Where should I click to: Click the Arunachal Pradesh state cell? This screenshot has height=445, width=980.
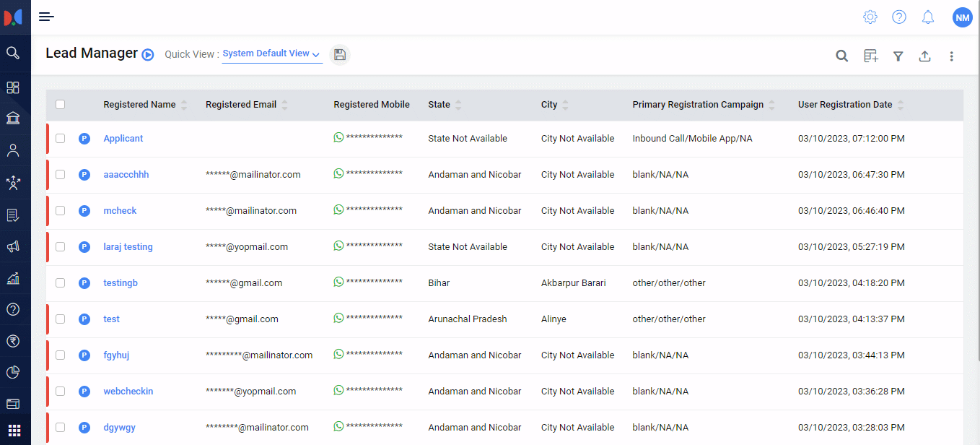coord(468,319)
